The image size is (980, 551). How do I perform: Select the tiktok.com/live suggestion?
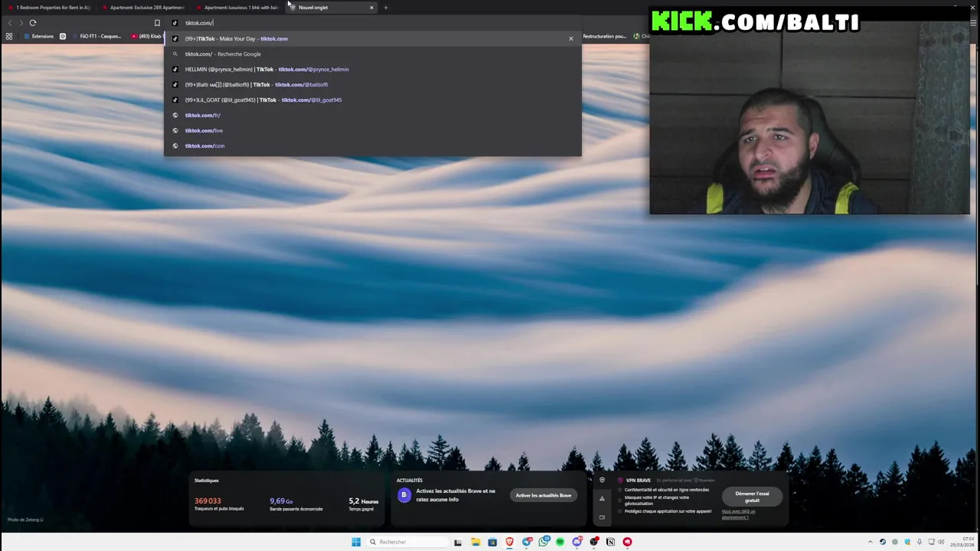373,130
